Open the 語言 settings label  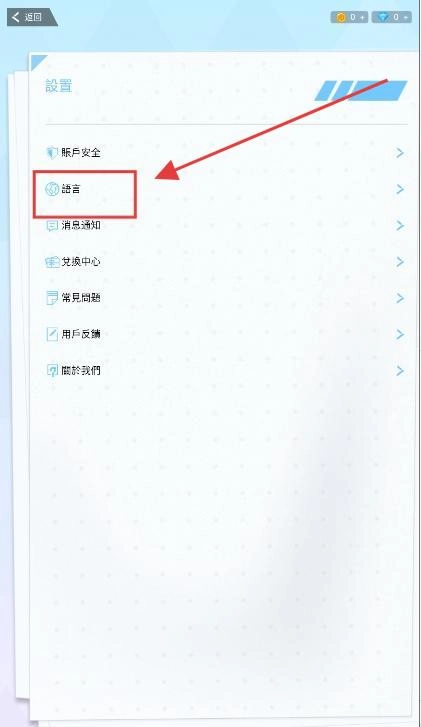click(71, 189)
